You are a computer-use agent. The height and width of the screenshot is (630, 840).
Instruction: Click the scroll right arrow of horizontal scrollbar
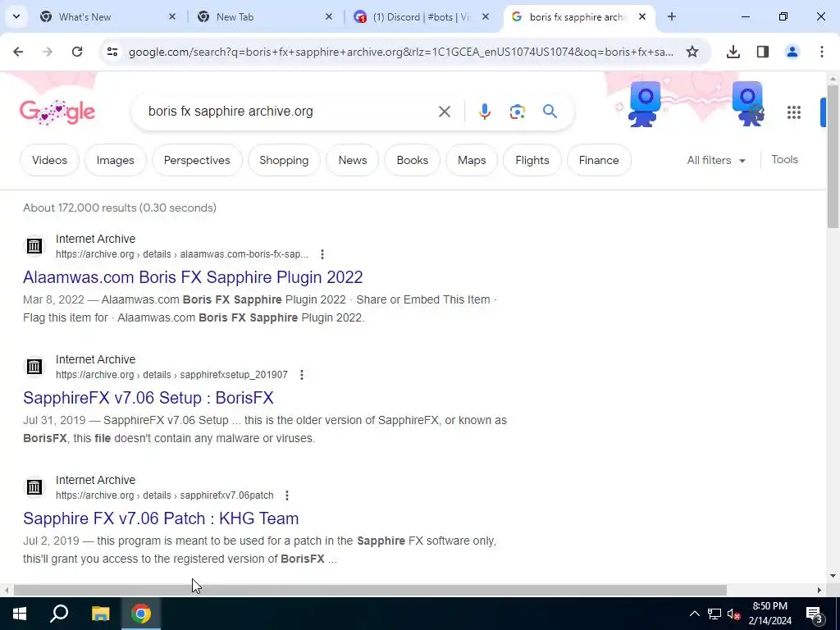(x=819, y=590)
